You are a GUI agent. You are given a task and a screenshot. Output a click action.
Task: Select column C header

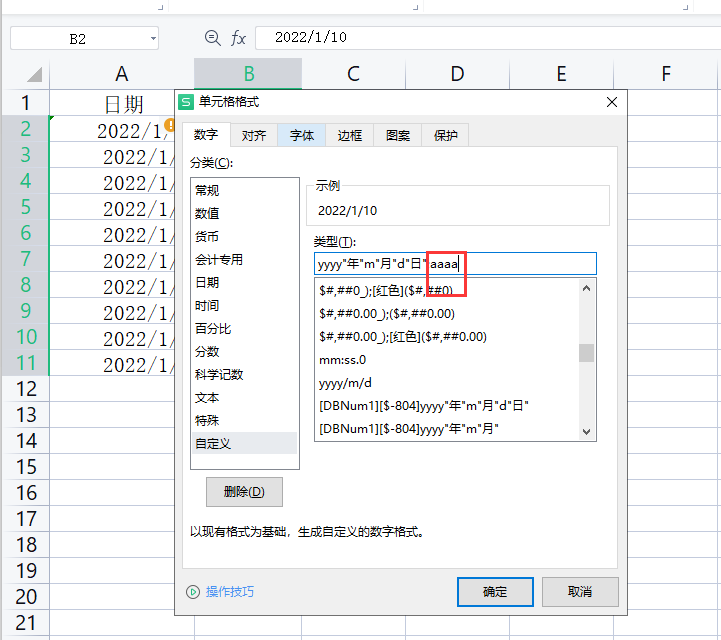tap(353, 74)
